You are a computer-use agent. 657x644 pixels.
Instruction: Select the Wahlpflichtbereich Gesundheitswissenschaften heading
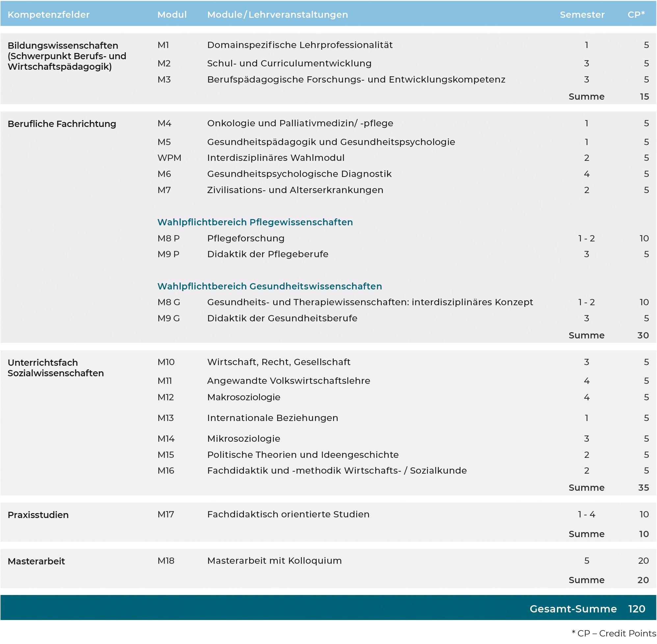[x=270, y=286]
